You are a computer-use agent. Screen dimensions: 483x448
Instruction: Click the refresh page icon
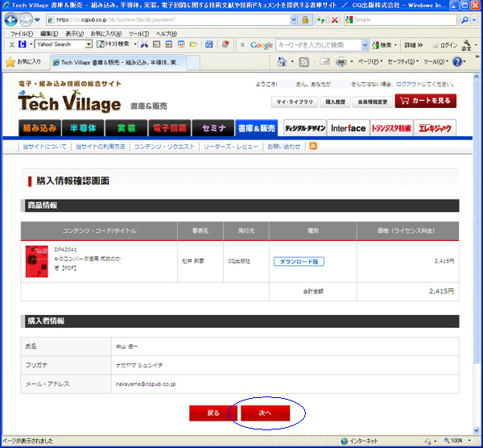pos(321,19)
